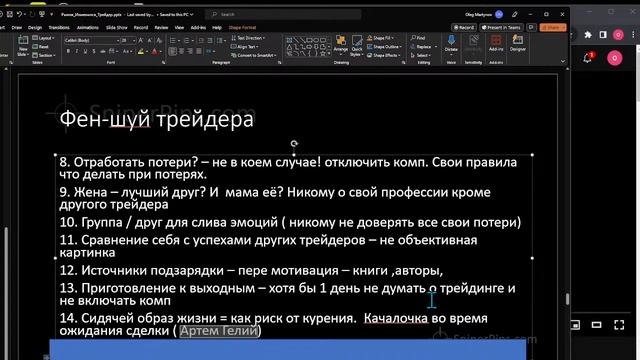Screen dimensions: 640x360
Task: Click Present in Teams
Action: [501, 27]
